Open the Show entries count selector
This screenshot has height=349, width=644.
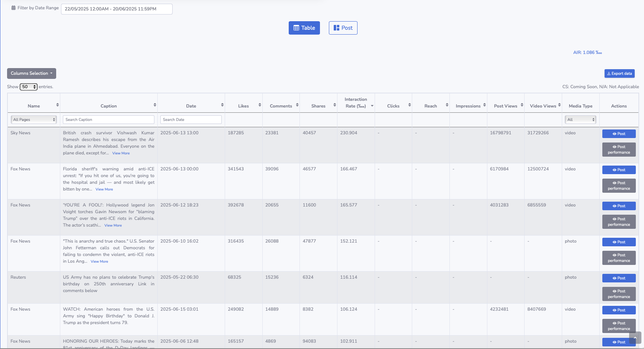(x=29, y=87)
